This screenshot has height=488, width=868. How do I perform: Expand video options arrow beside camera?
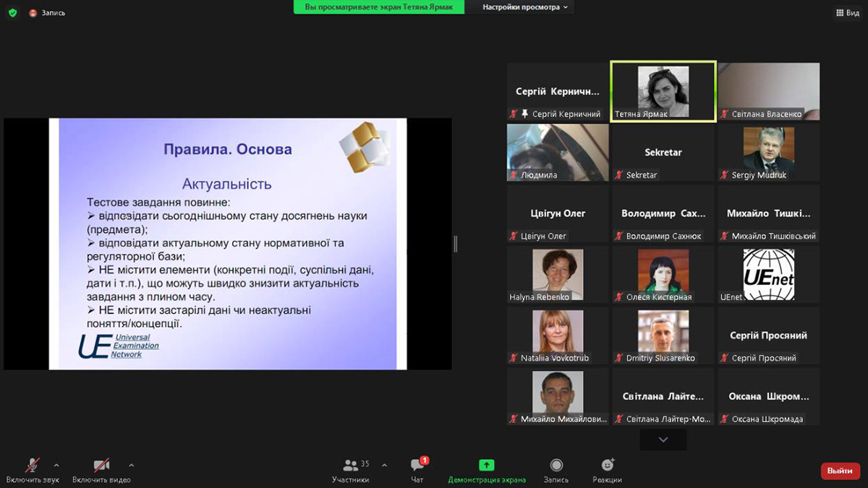pyautogui.click(x=131, y=465)
